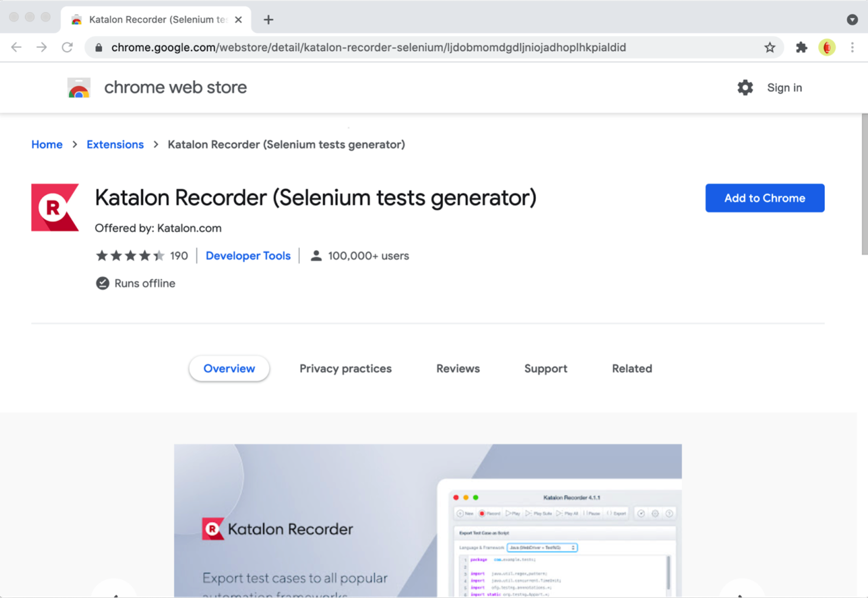Click the Chrome Web Store logo
This screenshot has height=598, width=868.
[79, 87]
